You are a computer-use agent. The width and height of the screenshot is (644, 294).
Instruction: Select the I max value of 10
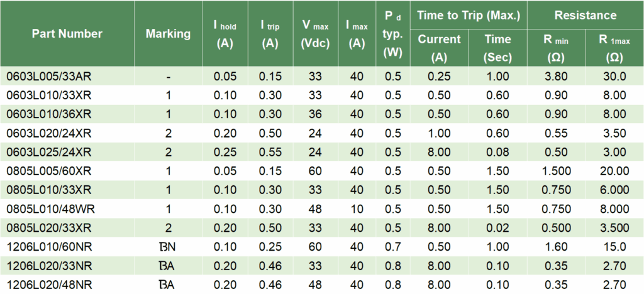(x=357, y=209)
